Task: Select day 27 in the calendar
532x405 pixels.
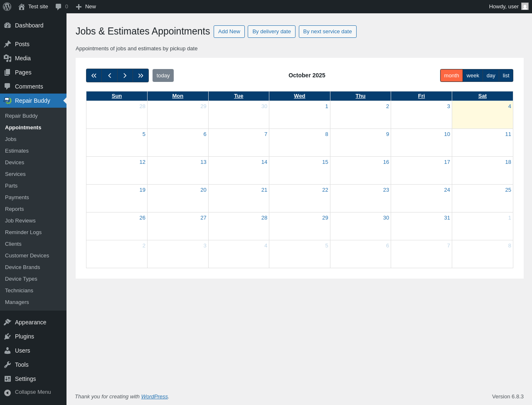Action: tap(203, 218)
